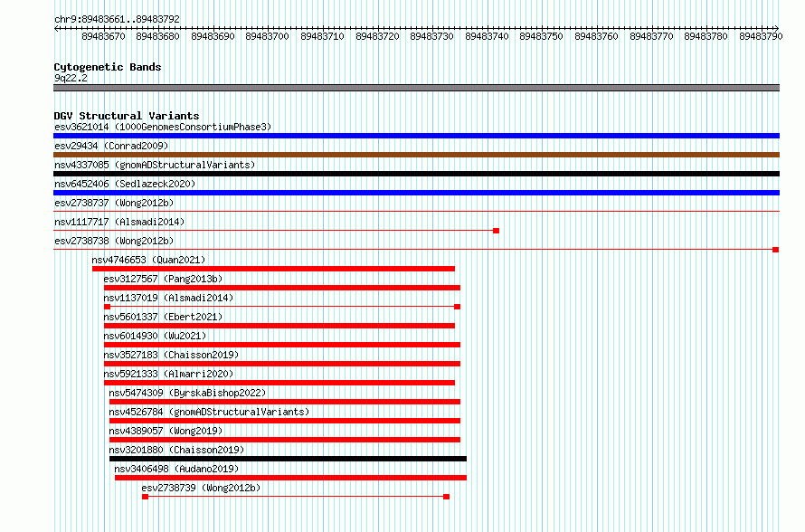Click ruler position 89483790
The height and width of the screenshot is (532, 805).
tap(761, 36)
